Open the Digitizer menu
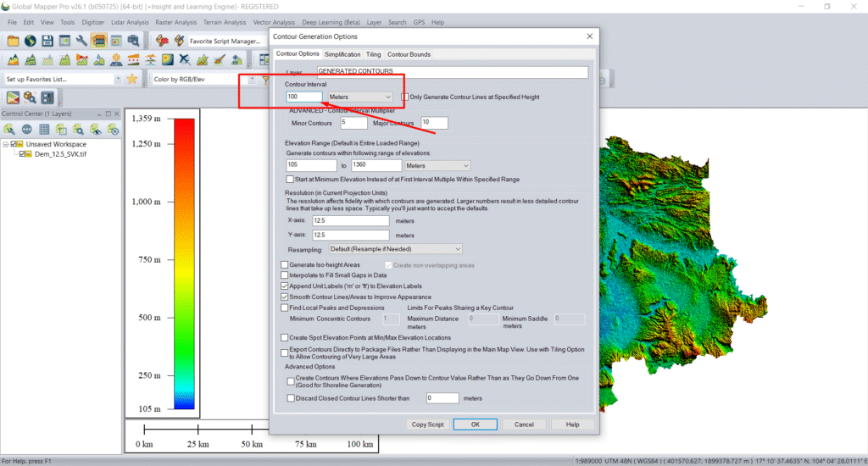This screenshot has height=466, width=868. [92, 22]
